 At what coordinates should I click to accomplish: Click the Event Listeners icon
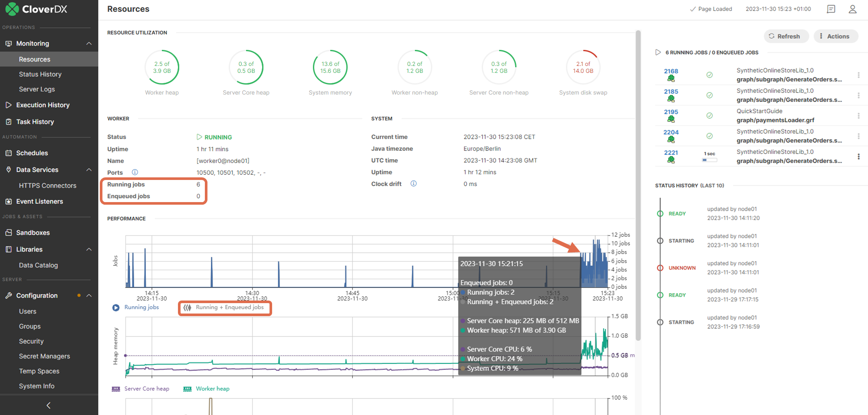pyautogui.click(x=9, y=201)
